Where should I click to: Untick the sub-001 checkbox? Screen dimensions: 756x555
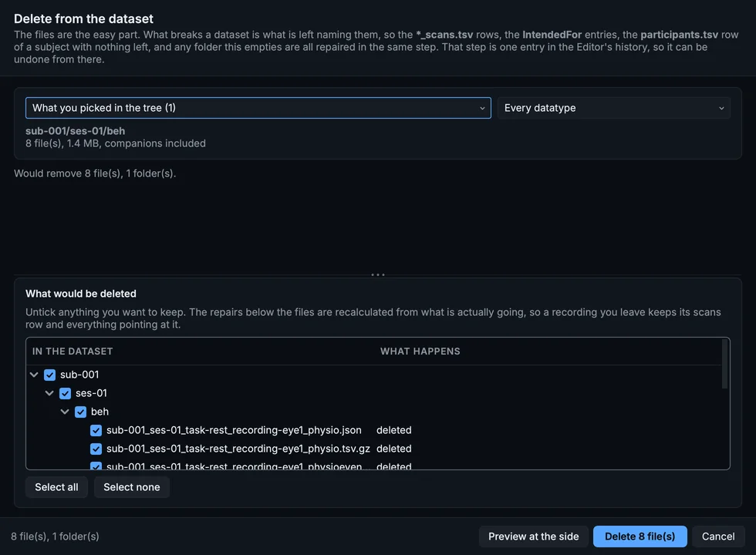pyautogui.click(x=49, y=375)
